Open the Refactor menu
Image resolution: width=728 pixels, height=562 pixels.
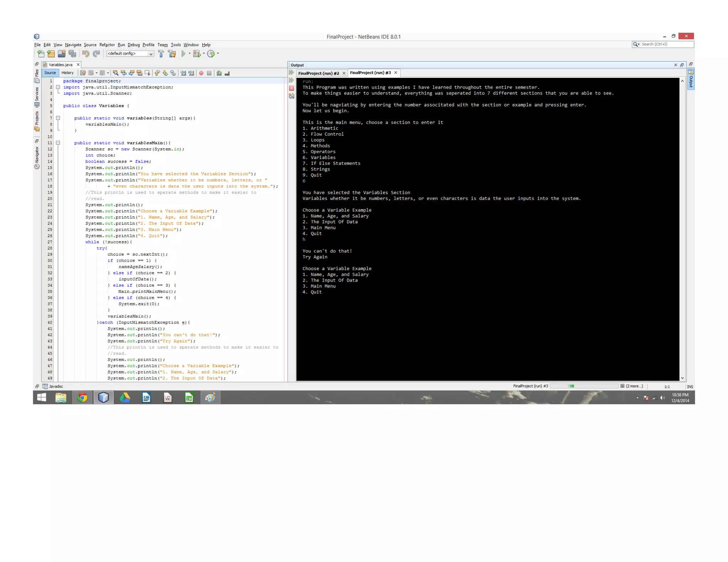point(107,45)
